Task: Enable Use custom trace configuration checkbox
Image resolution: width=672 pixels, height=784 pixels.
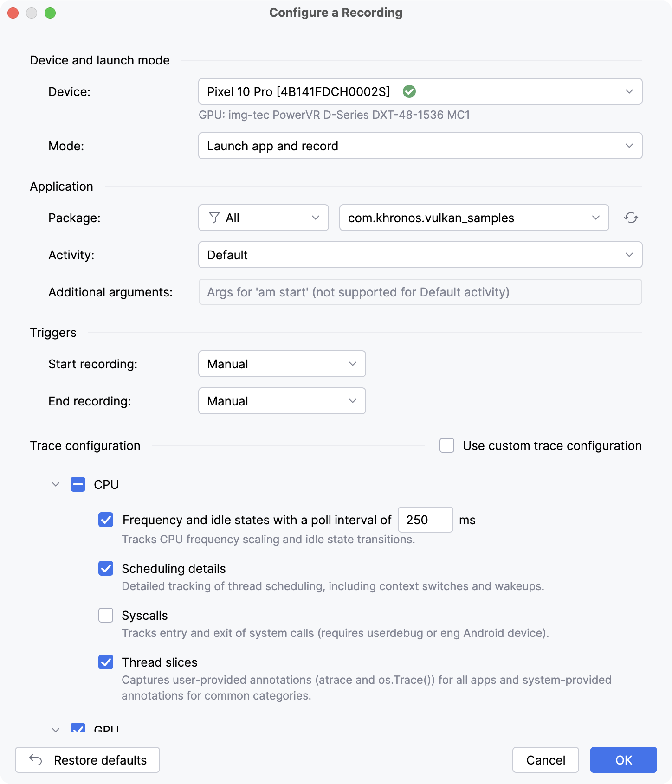Action: [447, 445]
